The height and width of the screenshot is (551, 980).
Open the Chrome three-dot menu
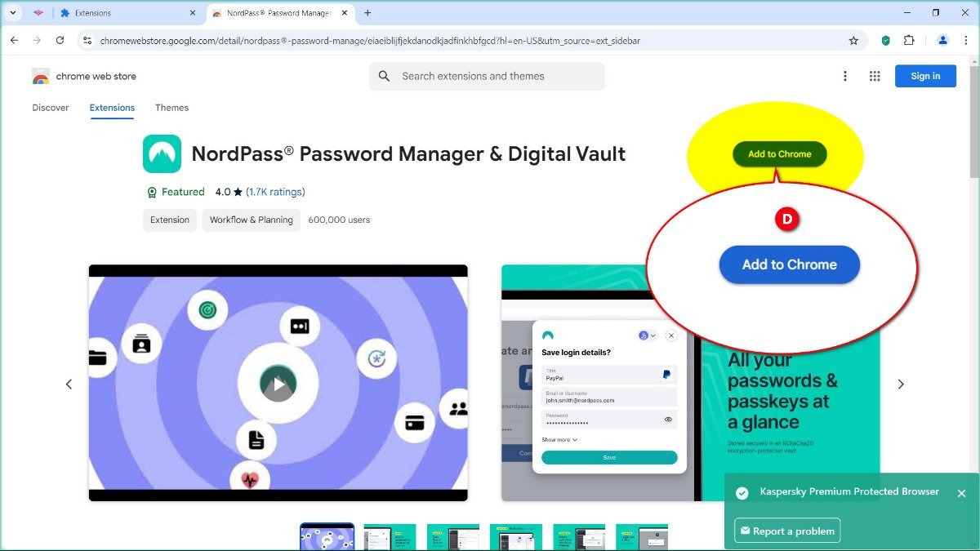point(966,40)
